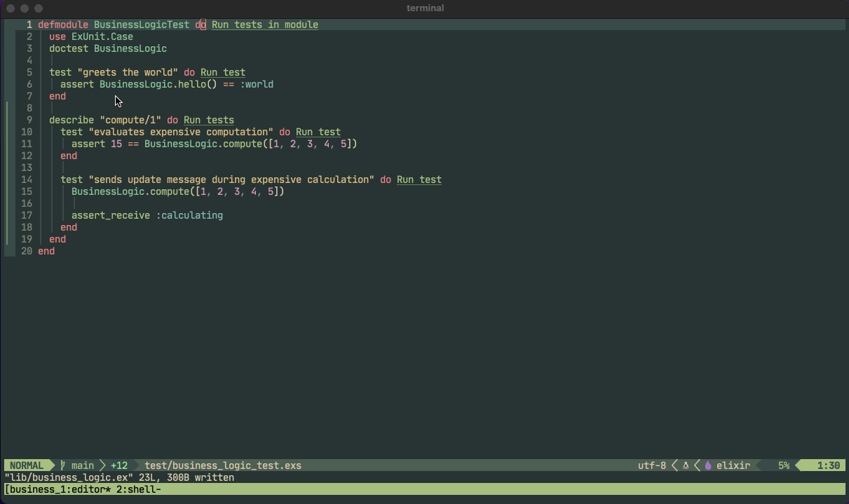Viewport: 849px width, 504px height.
Task: Click the :world atom on line 6
Action: pyautogui.click(x=257, y=84)
